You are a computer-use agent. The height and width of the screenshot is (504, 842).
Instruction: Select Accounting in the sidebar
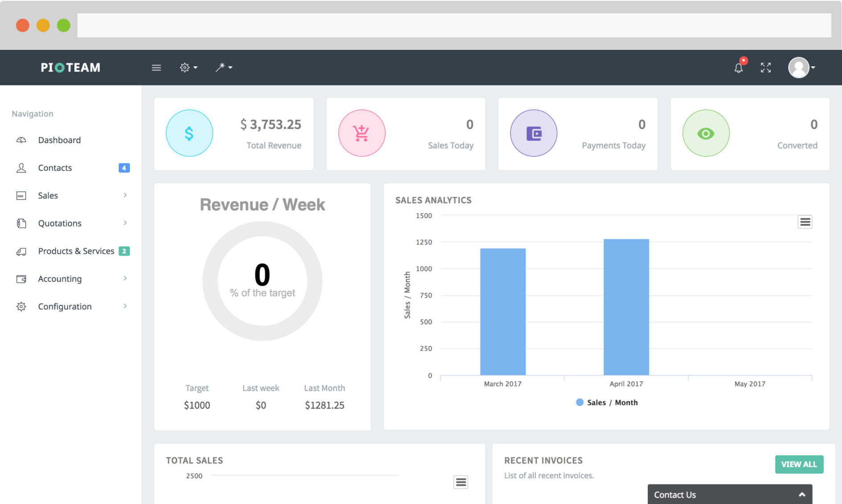(x=60, y=279)
